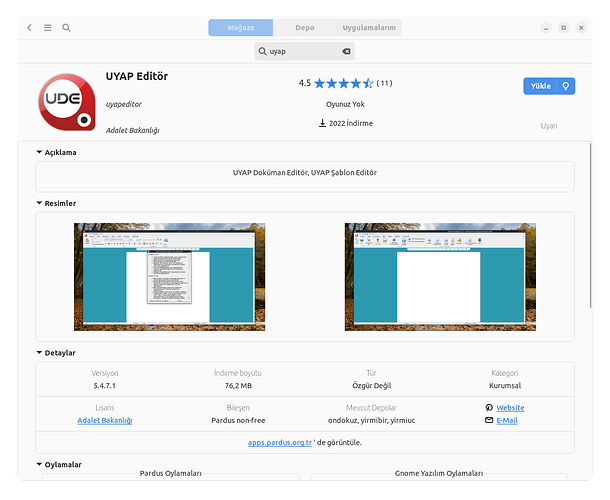610x500 pixels.
Task: Switch to the Mağaza tab
Action: tap(240, 28)
